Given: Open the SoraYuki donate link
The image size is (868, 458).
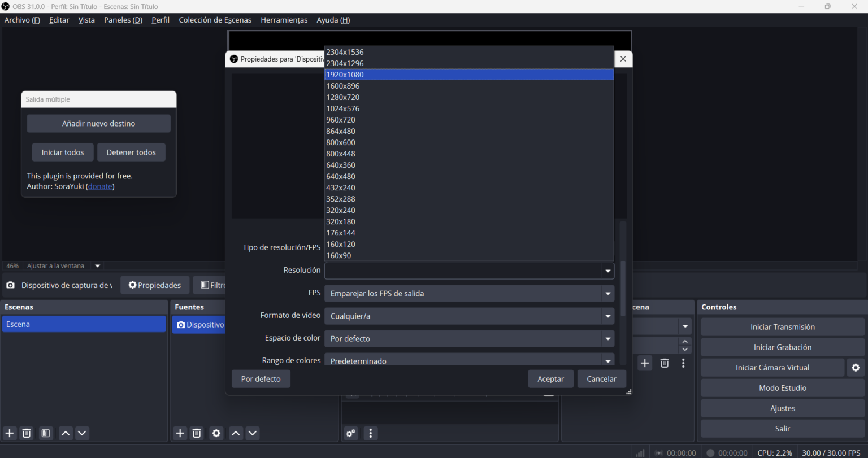Looking at the screenshot, I should click(100, 186).
